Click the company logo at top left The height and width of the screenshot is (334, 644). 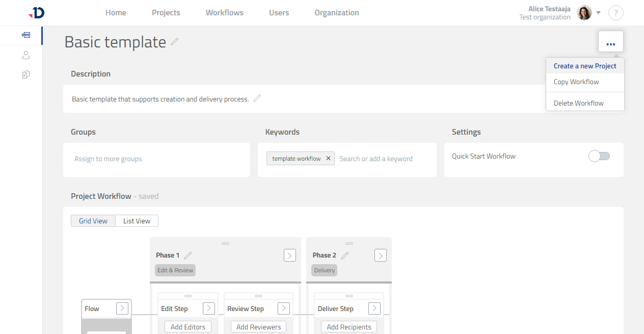click(x=36, y=13)
